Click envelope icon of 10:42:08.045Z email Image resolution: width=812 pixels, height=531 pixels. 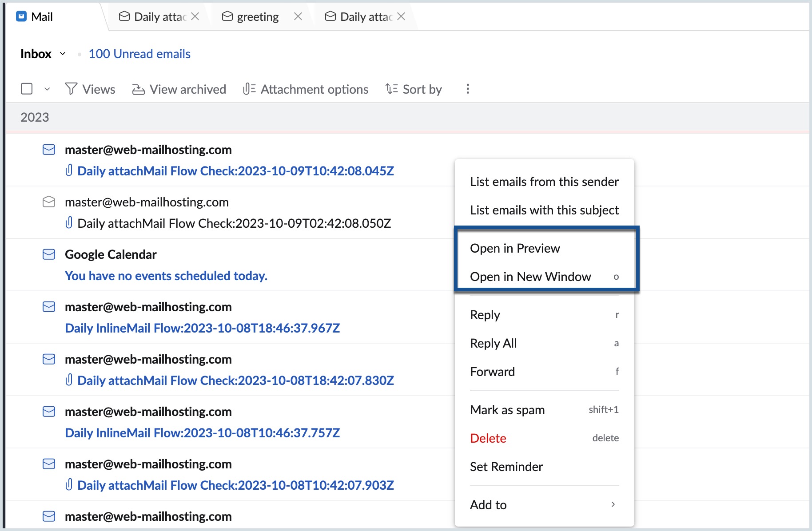[49, 150]
